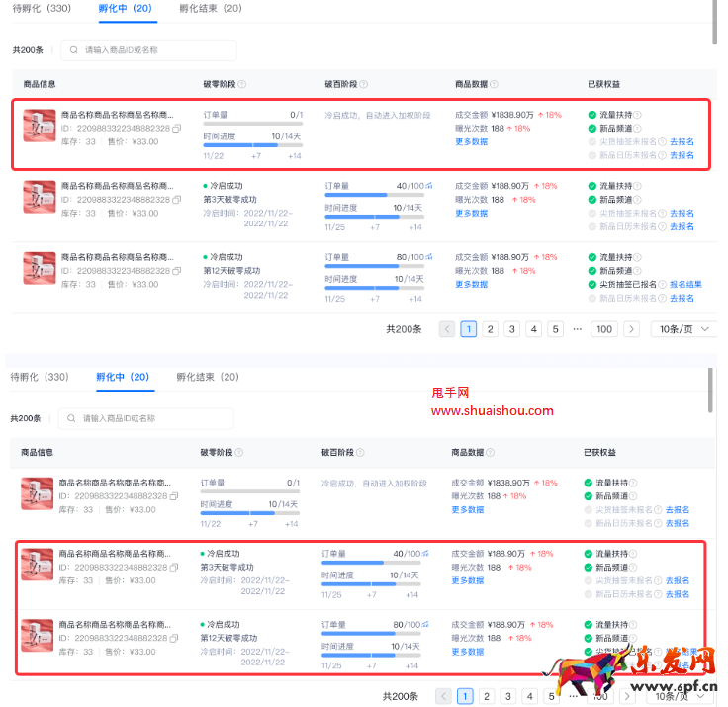This screenshot has height=707, width=728.
Task: Open 破零阶段 help icon in lower panel header
Action: pyautogui.click(x=239, y=452)
